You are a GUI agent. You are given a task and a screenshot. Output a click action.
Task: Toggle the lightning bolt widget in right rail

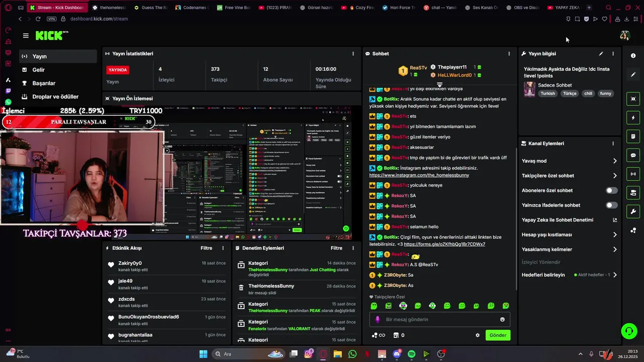pos(633,118)
